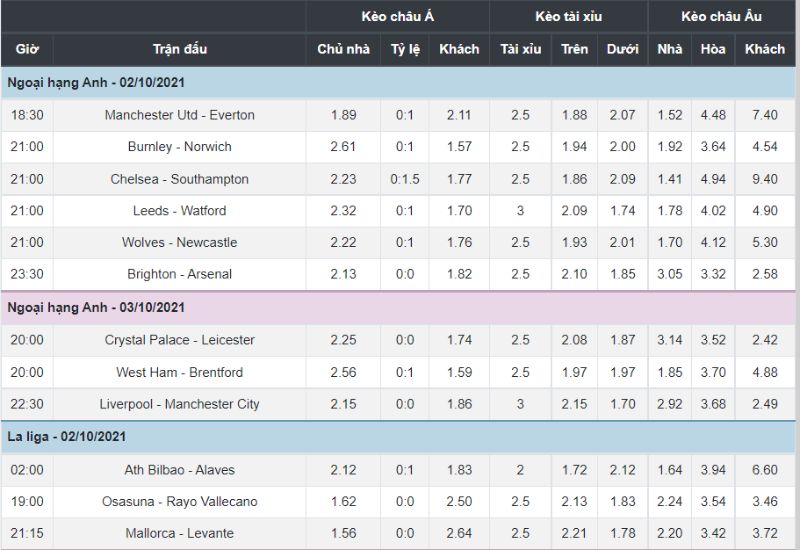Click home win odds 3.14 for Crystal Palace
The image size is (800, 550).
click(670, 340)
